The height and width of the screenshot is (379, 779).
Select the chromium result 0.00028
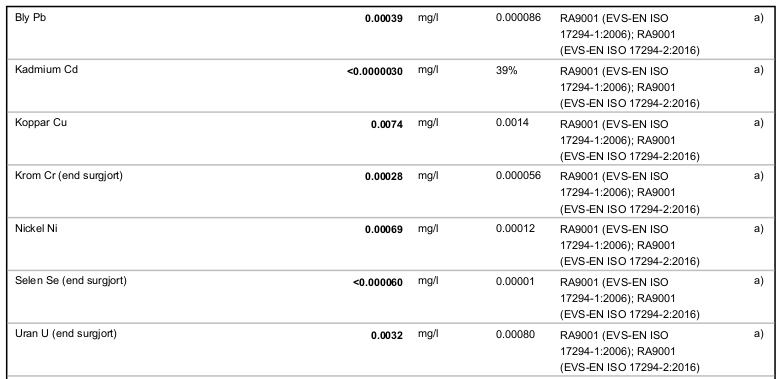click(x=384, y=177)
